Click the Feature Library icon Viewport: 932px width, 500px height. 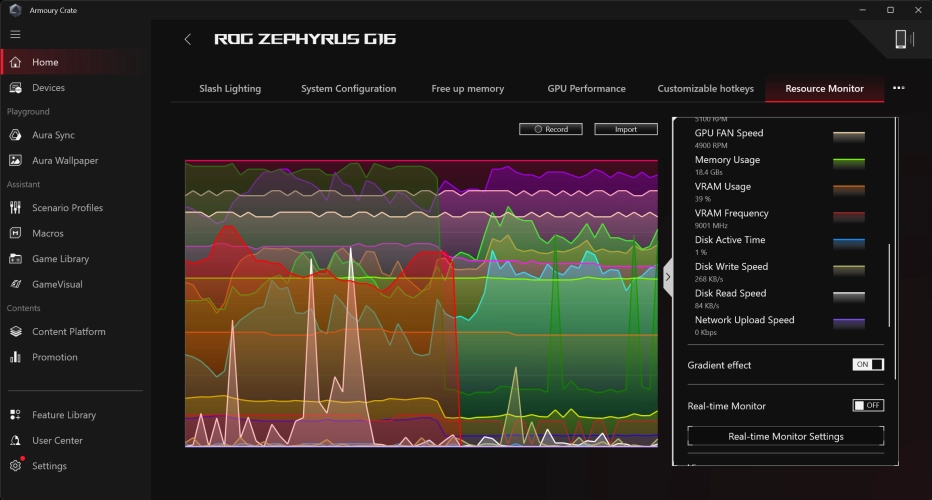coord(15,414)
